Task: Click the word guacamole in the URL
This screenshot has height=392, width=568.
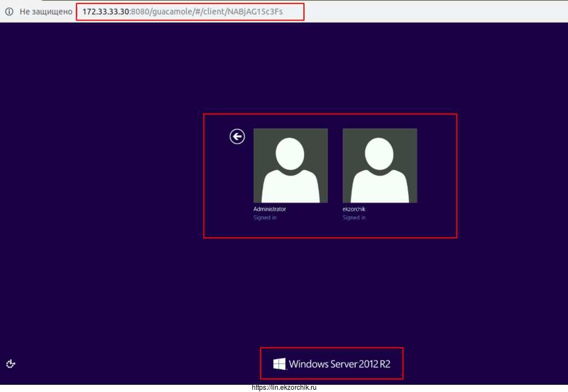Action: coord(169,11)
